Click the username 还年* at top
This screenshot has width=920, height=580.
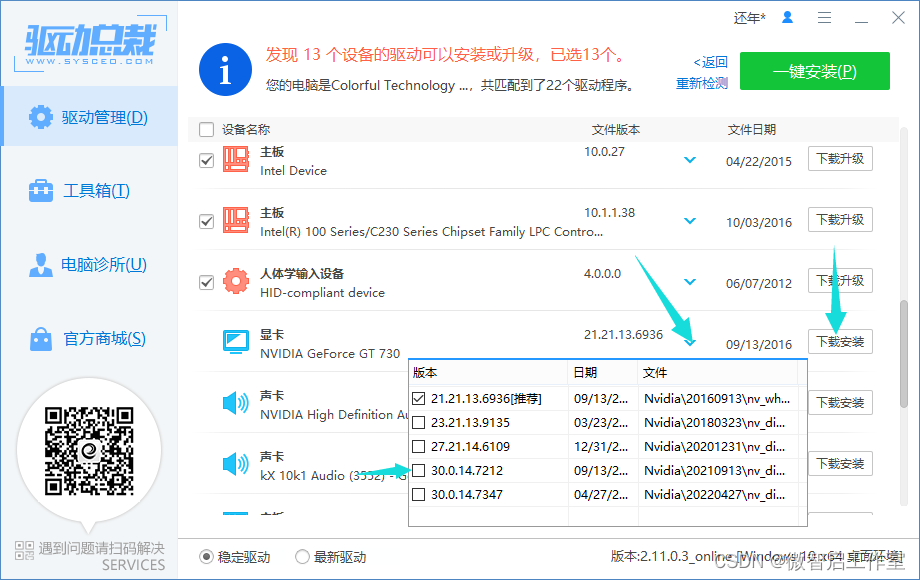(x=749, y=18)
